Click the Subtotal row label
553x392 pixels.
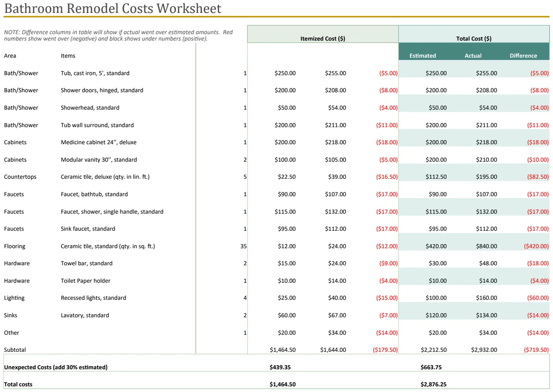coord(15,350)
